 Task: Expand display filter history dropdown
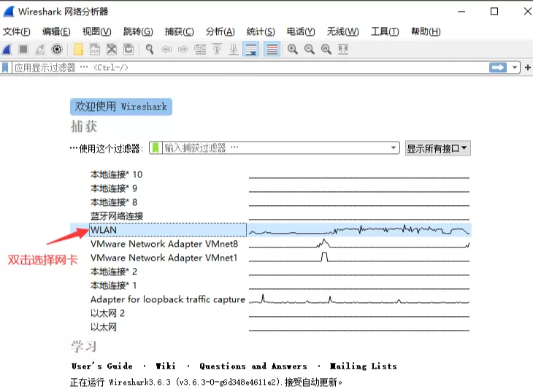click(x=515, y=68)
